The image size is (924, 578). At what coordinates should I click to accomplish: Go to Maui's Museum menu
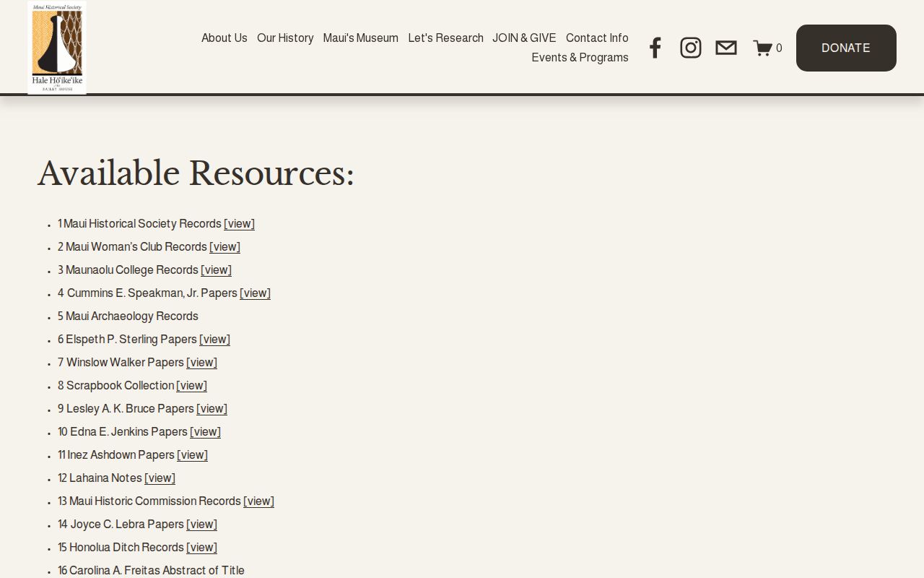point(361,38)
